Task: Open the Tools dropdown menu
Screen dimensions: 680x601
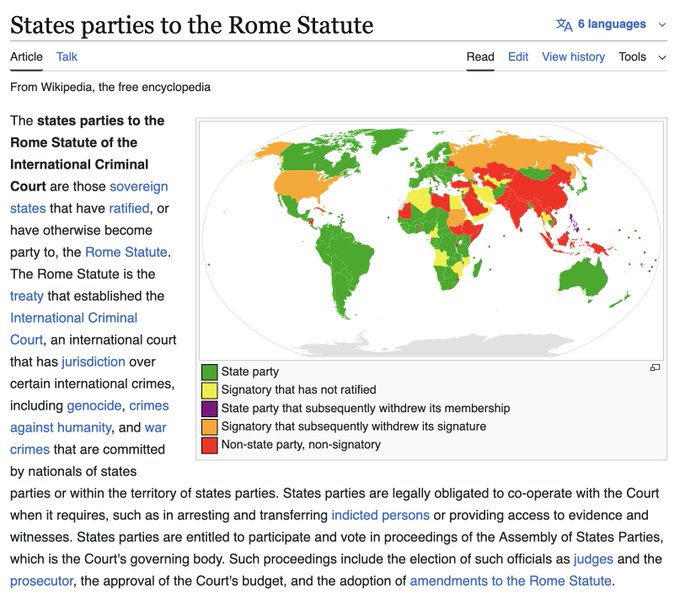Action: pos(642,57)
